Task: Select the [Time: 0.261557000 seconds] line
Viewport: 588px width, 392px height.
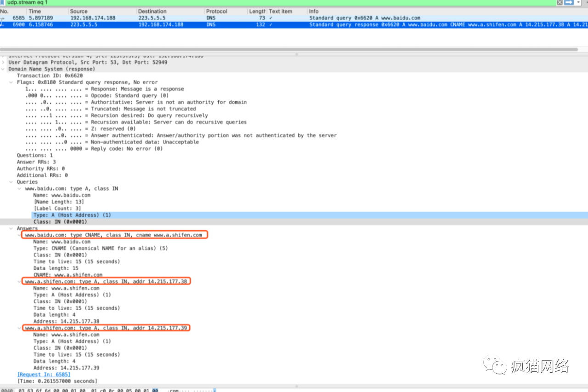Action: 57,381
